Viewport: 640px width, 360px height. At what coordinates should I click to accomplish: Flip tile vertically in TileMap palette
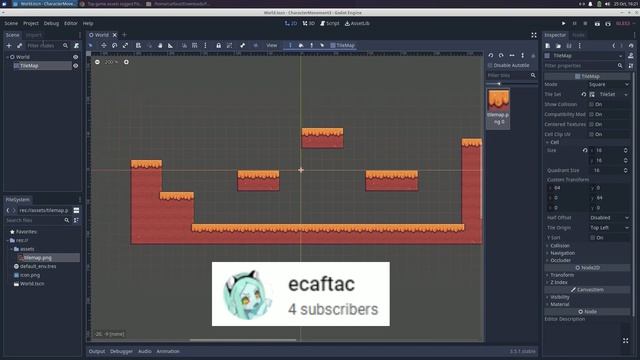point(522,56)
